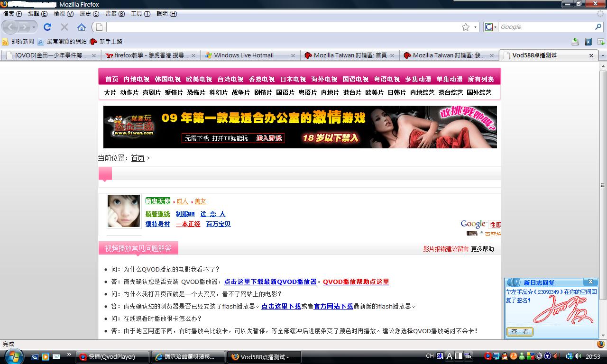Click the 官方网站下载 flash link
This screenshot has width=607, height=364.
(x=333, y=306)
